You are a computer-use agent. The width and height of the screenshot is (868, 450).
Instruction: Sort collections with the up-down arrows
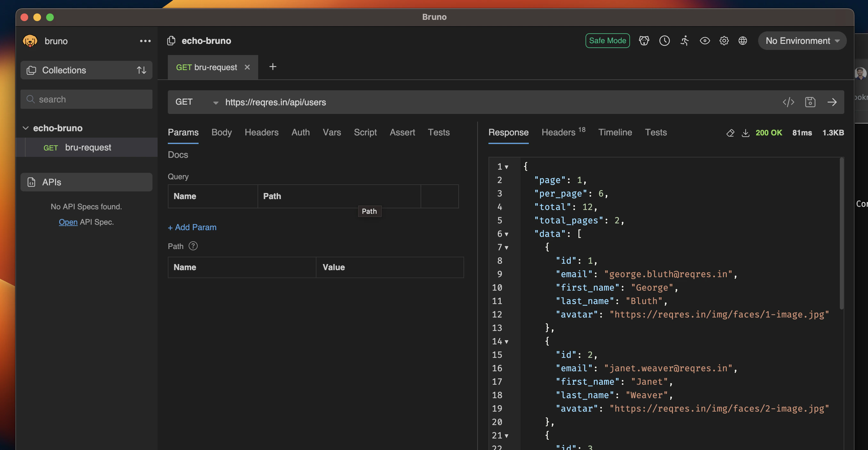[x=142, y=70]
